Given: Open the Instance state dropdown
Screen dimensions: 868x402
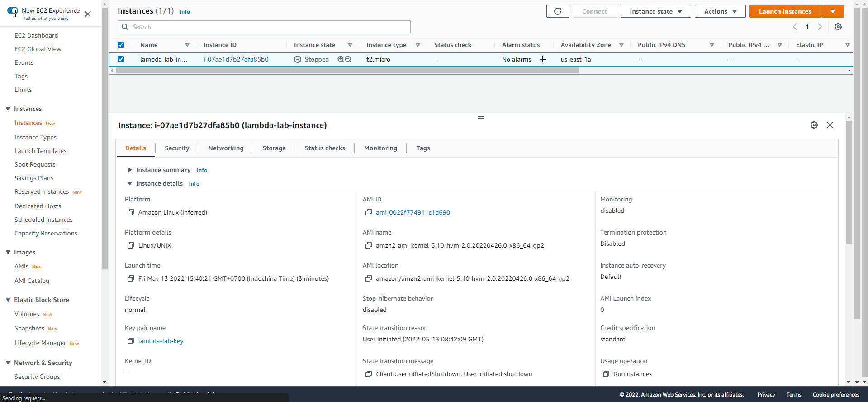Looking at the screenshot, I should pos(655,11).
